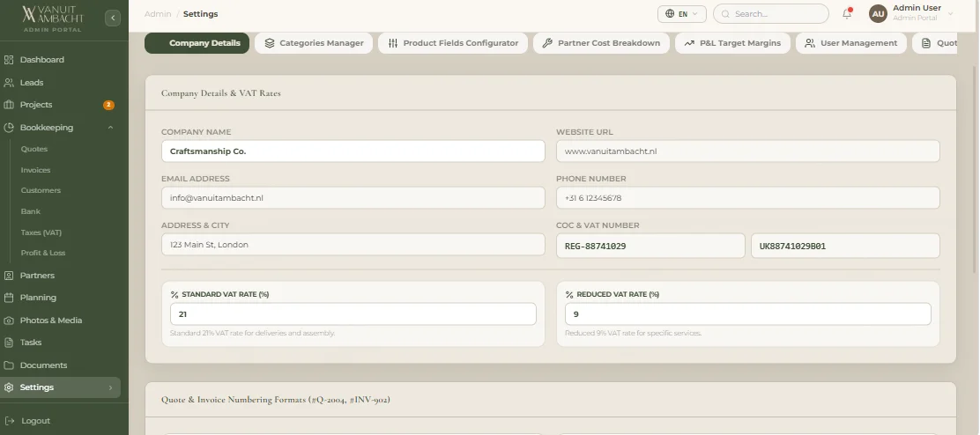Edit the Reduced VAT Rate field
Viewport: 980px width, 435px height.
click(x=748, y=314)
